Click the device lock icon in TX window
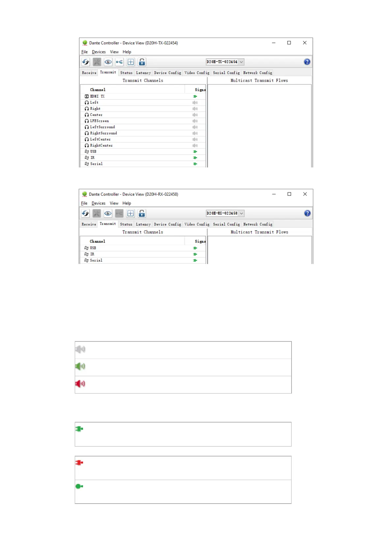 (142, 62)
